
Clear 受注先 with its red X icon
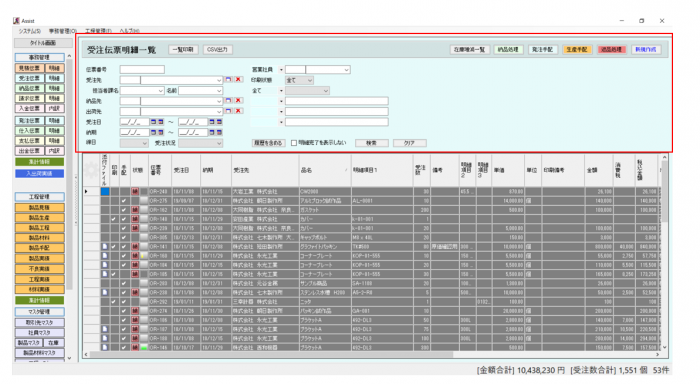(x=238, y=79)
